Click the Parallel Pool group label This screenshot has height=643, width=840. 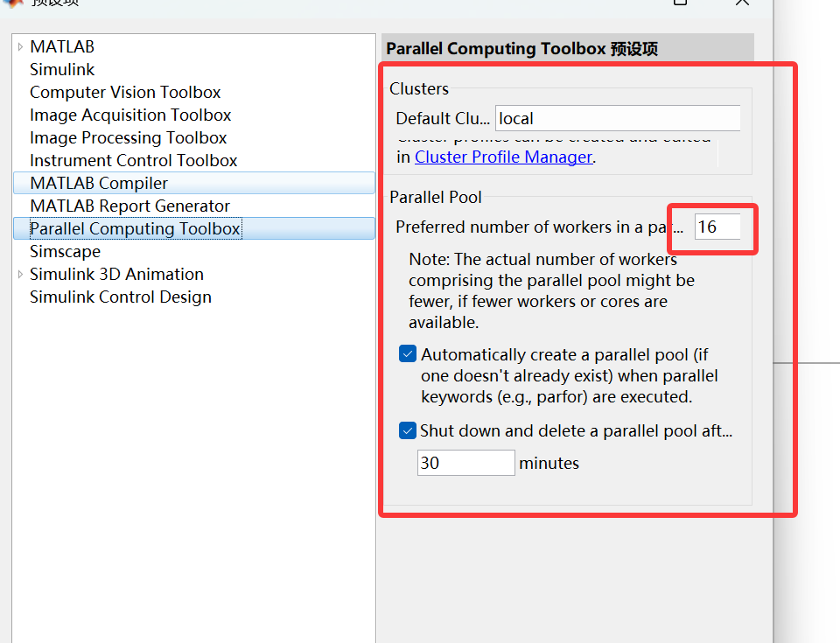[x=436, y=197]
